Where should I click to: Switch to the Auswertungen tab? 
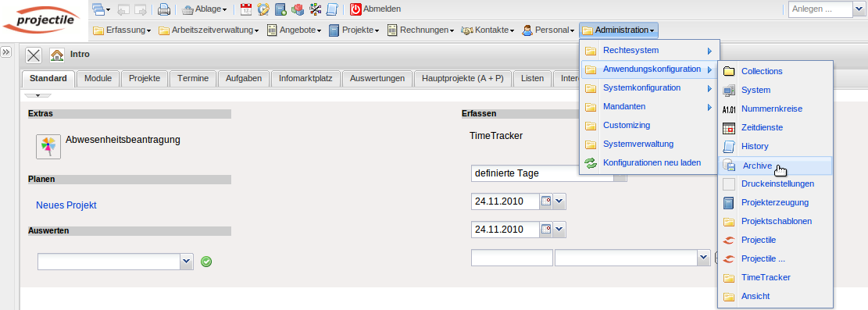[377, 79]
